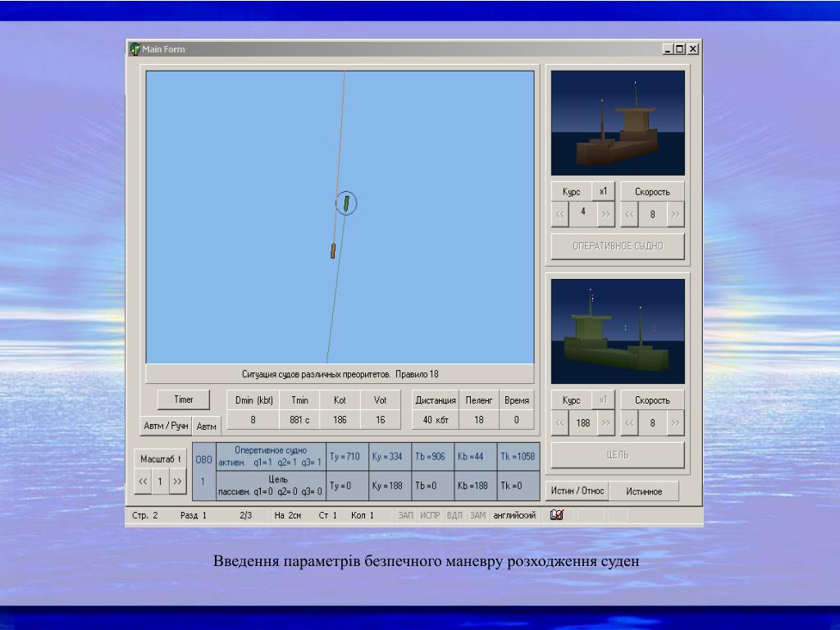
Task: Close the Main Form window
Action: (692, 49)
